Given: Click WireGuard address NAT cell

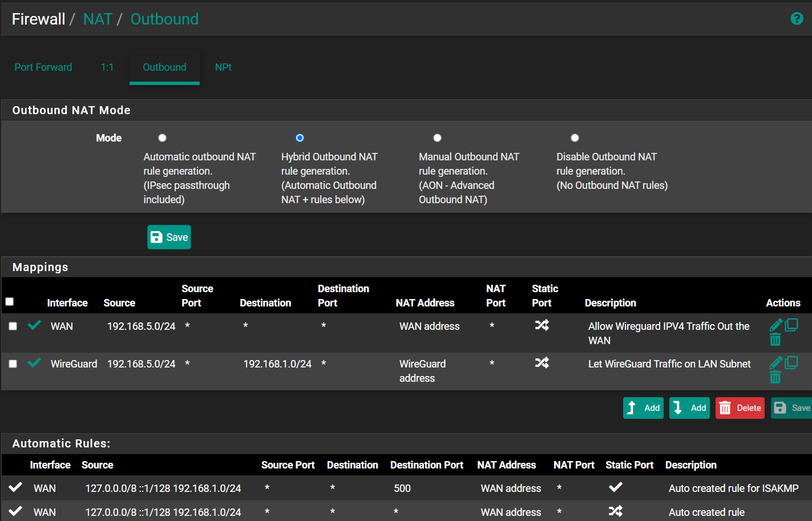Looking at the screenshot, I should [422, 371].
